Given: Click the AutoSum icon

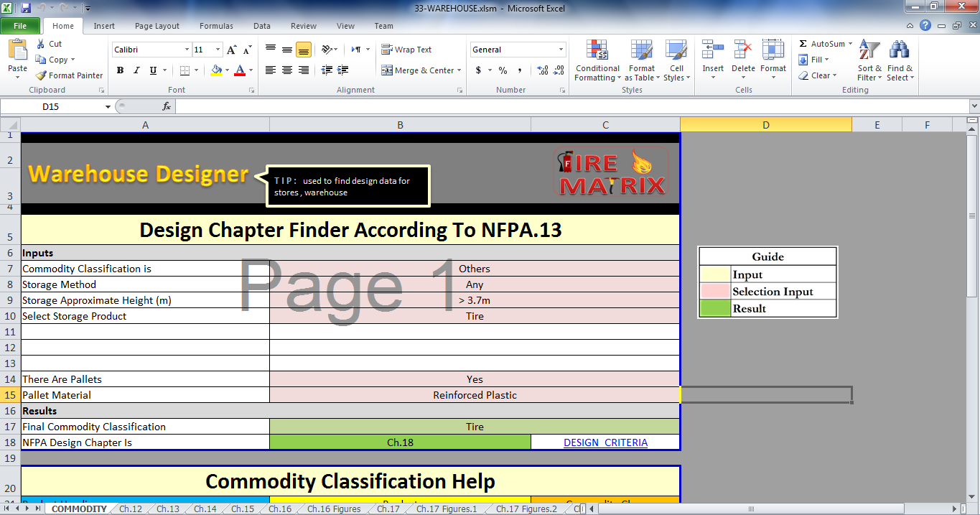Looking at the screenshot, I should [x=818, y=43].
